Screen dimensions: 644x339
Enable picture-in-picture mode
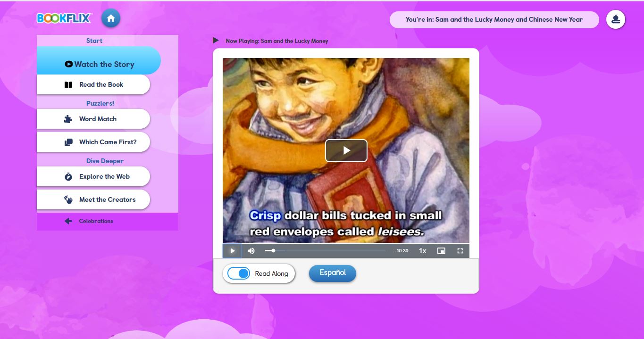point(441,251)
